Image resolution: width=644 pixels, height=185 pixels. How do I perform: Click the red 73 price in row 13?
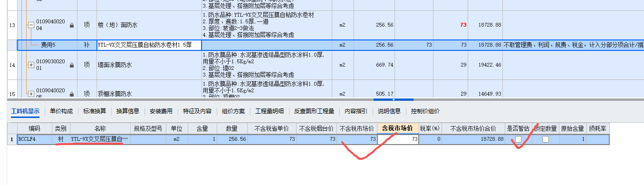point(463,25)
